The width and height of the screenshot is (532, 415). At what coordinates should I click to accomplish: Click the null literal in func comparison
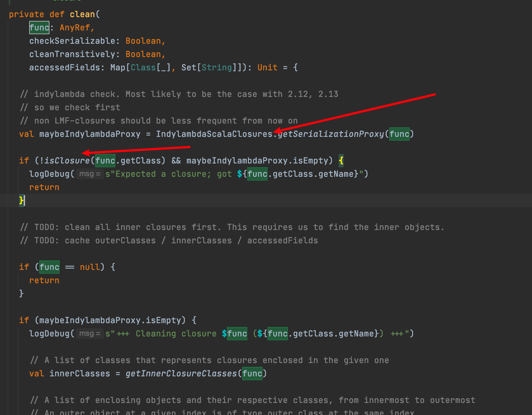pos(90,267)
